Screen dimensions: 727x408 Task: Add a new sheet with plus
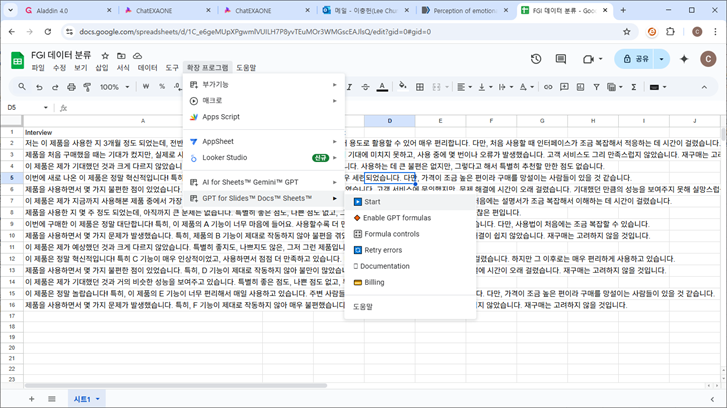coord(32,399)
